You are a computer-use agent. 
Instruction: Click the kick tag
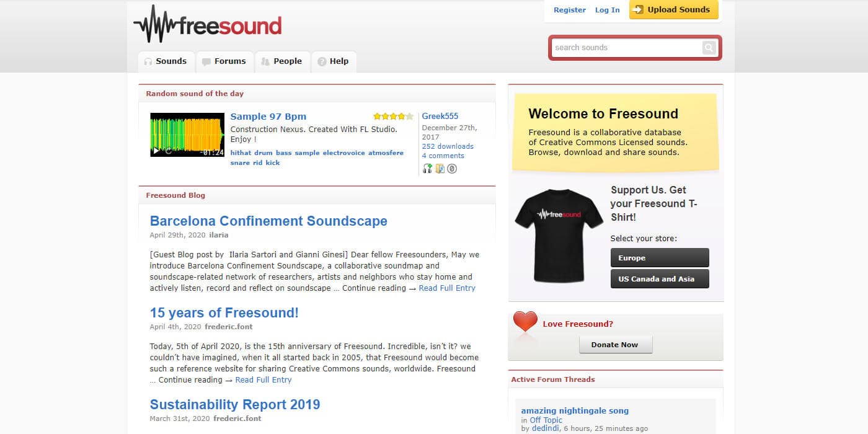[273, 162]
